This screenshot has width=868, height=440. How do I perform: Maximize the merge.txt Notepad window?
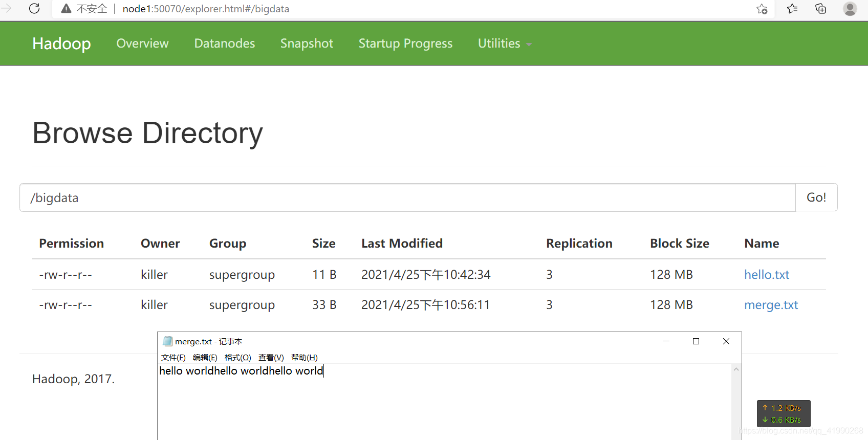[696, 341]
